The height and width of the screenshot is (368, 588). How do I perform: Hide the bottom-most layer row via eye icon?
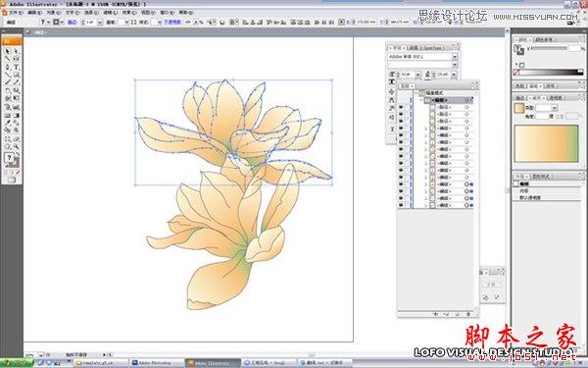401,205
